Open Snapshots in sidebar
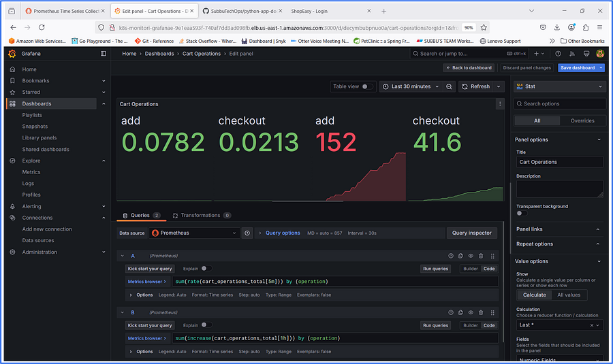613x364 pixels. [35, 127]
